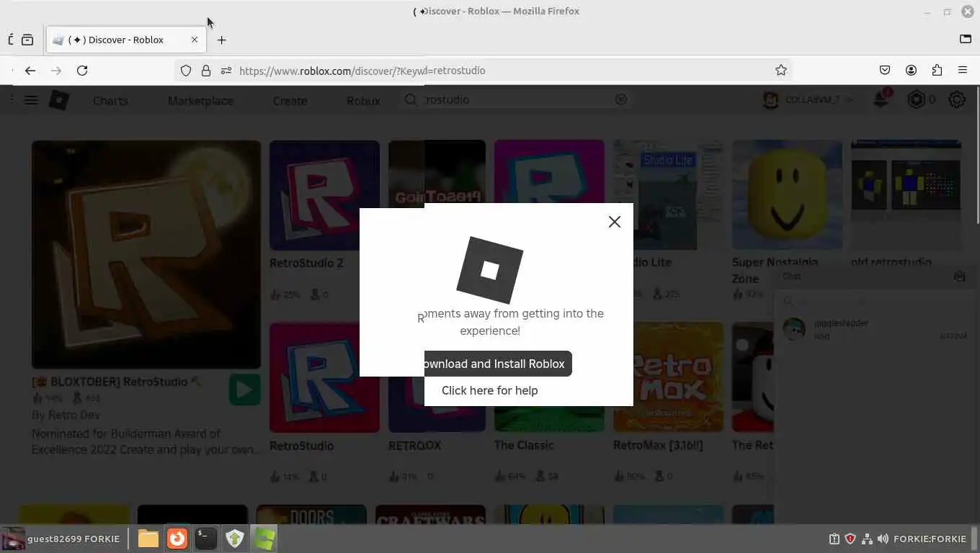Screen dimensions: 980x553
Task: Save page to Pocket
Action: 885,71
